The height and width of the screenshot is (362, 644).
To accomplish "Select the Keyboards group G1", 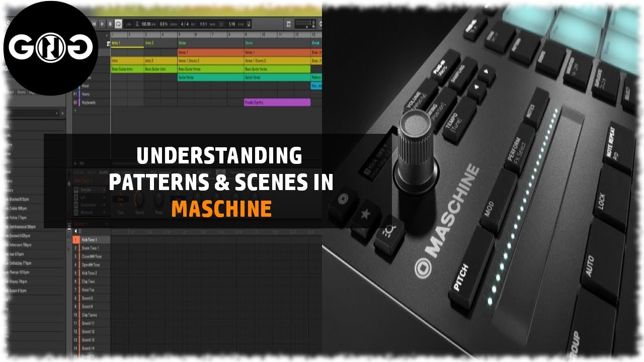I will click(x=91, y=103).
